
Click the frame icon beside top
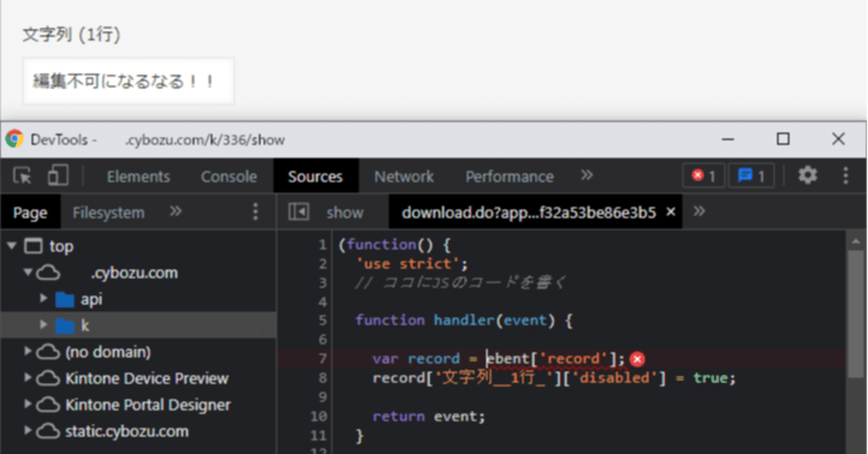(33, 247)
